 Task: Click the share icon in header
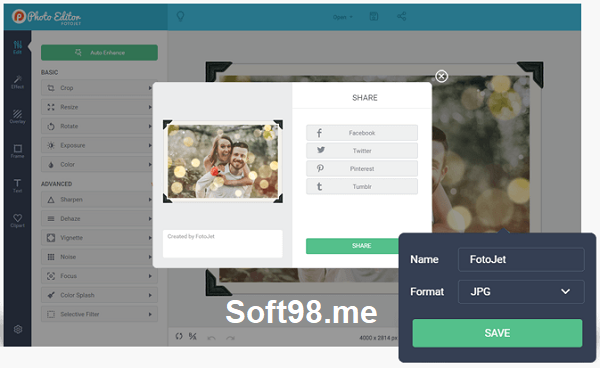pos(401,16)
